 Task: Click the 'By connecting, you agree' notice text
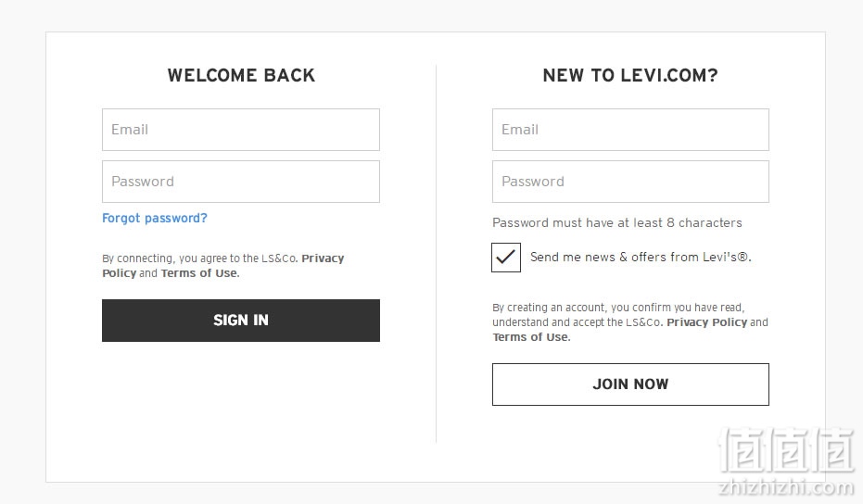pyautogui.click(x=222, y=266)
